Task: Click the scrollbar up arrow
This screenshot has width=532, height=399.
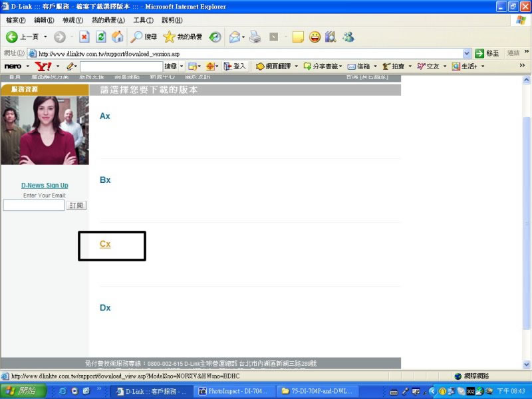Action: (526, 80)
